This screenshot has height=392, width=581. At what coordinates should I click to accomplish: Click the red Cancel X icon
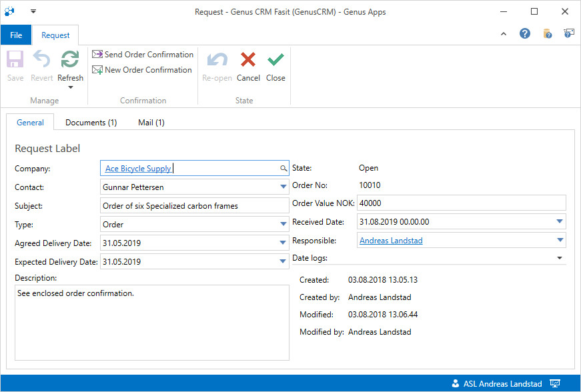pyautogui.click(x=248, y=59)
